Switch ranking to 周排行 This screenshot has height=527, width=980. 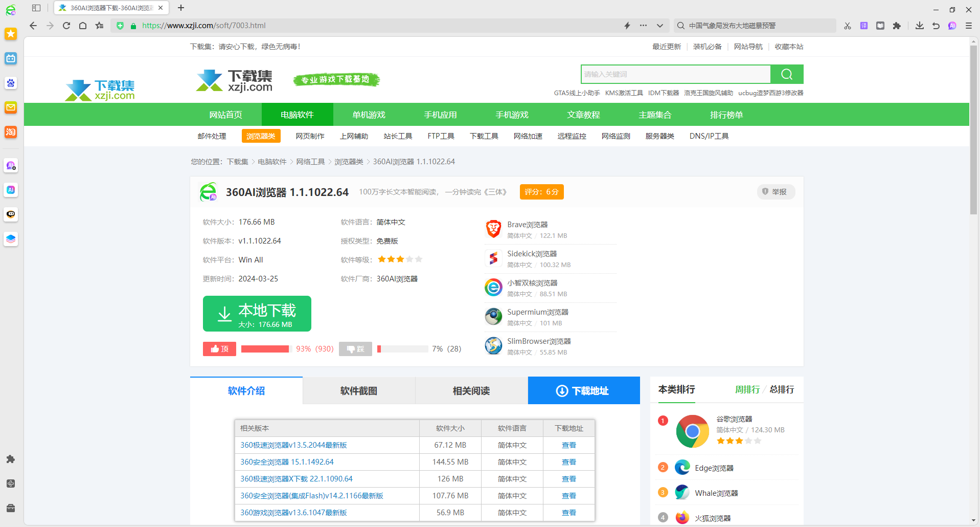747,390
